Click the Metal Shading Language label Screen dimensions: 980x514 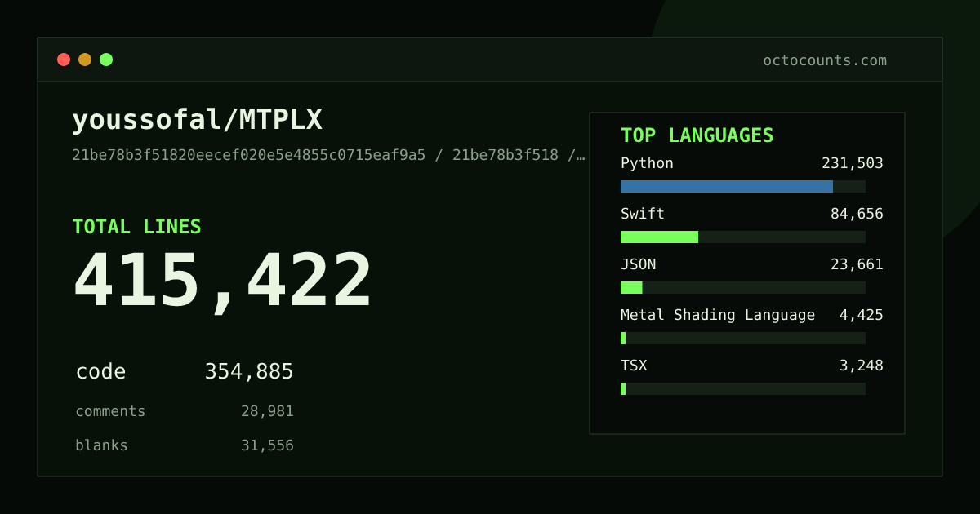click(x=718, y=315)
